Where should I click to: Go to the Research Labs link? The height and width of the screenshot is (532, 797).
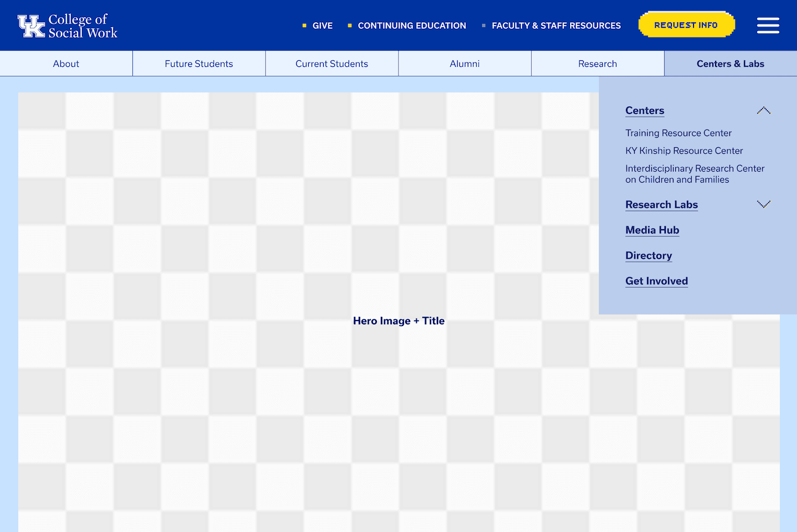[x=661, y=205]
